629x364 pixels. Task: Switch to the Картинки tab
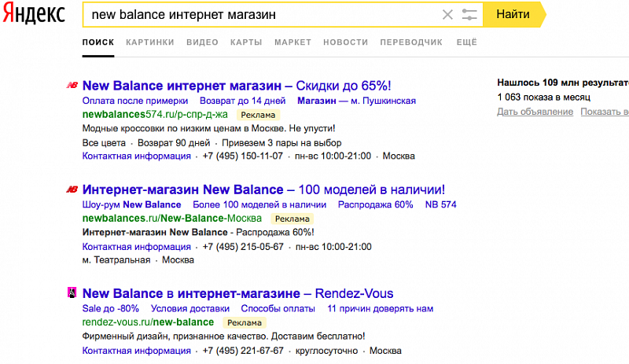[150, 42]
